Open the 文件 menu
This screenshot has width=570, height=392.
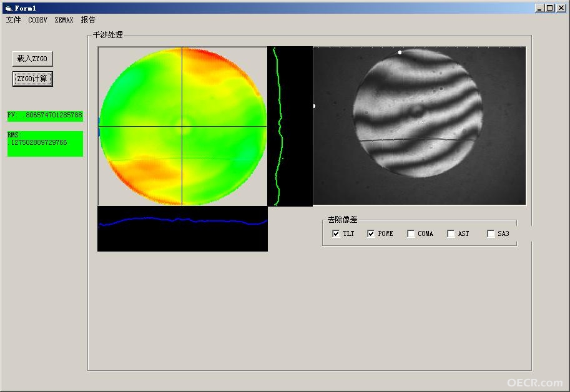pyautogui.click(x=14, y=20)
